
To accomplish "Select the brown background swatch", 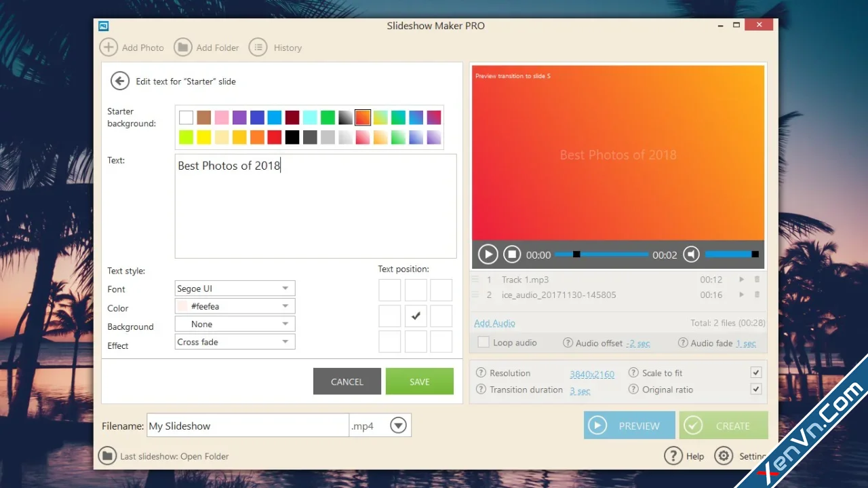I will [x=203, y=117].
